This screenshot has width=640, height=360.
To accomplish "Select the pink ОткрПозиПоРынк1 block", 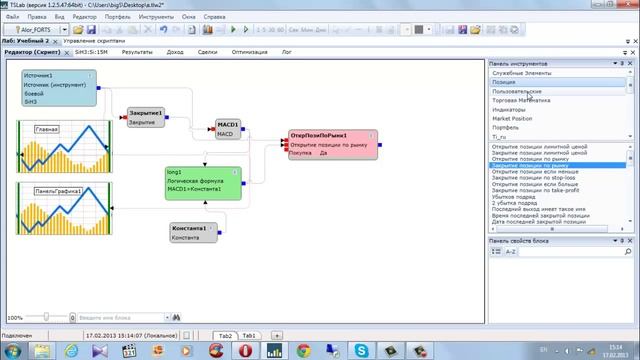I will [x=333, y=144].
